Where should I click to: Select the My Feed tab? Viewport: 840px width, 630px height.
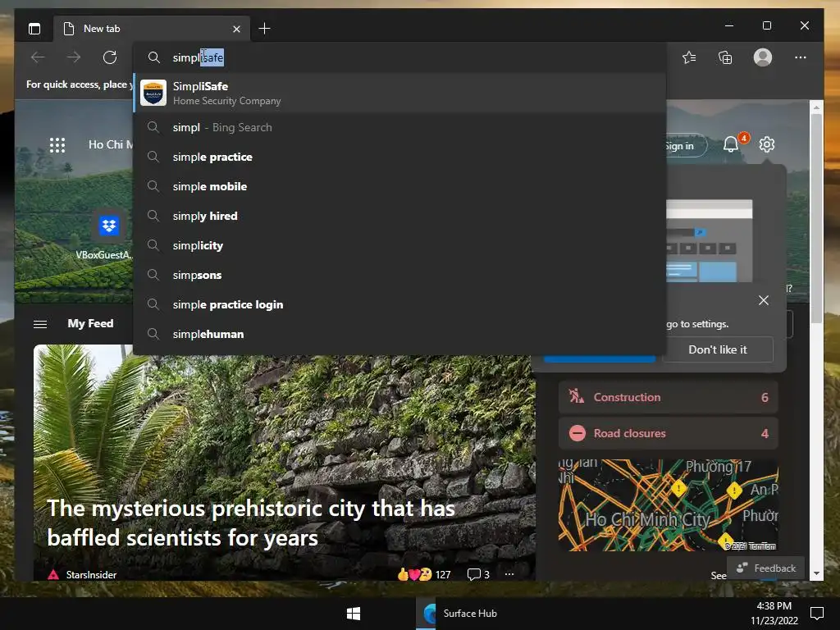coord(90,323)
